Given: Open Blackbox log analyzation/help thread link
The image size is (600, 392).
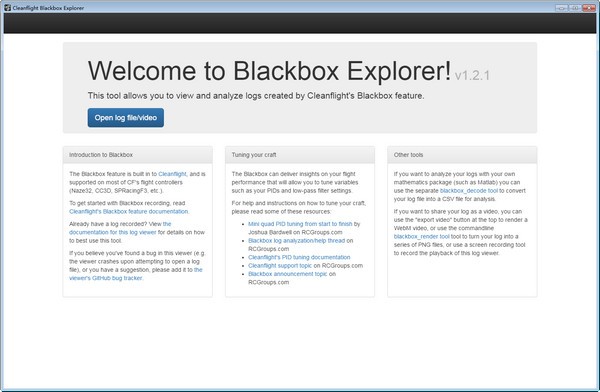Looking at the screenshot, I should (297, 241).
